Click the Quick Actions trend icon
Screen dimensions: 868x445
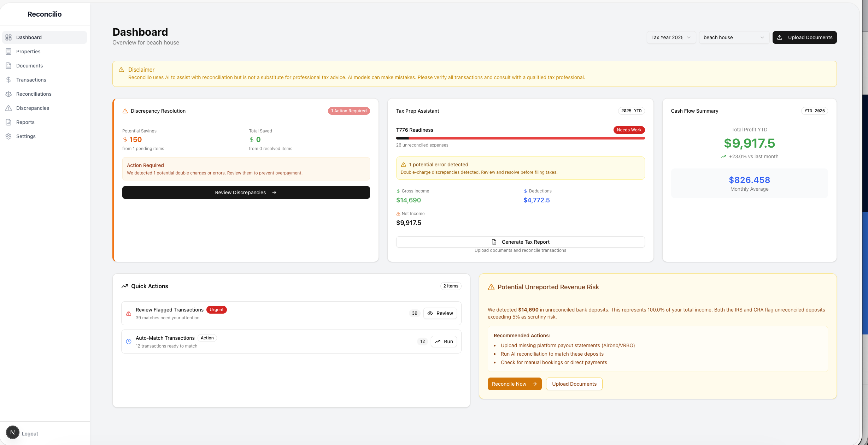pyautogui.click(x=125, y=286)
